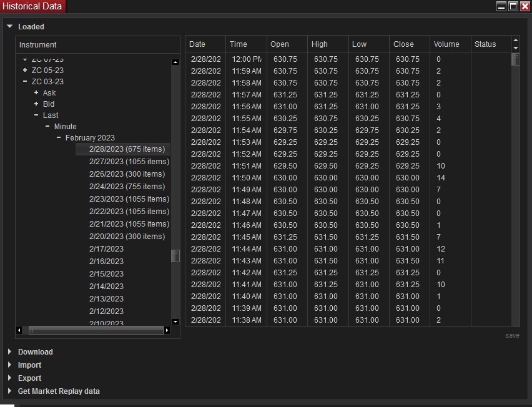Select 2/20/2023 (300 items) entry
Image resolution: width=532 pixels, height=407 pixels.
point(127,237)
